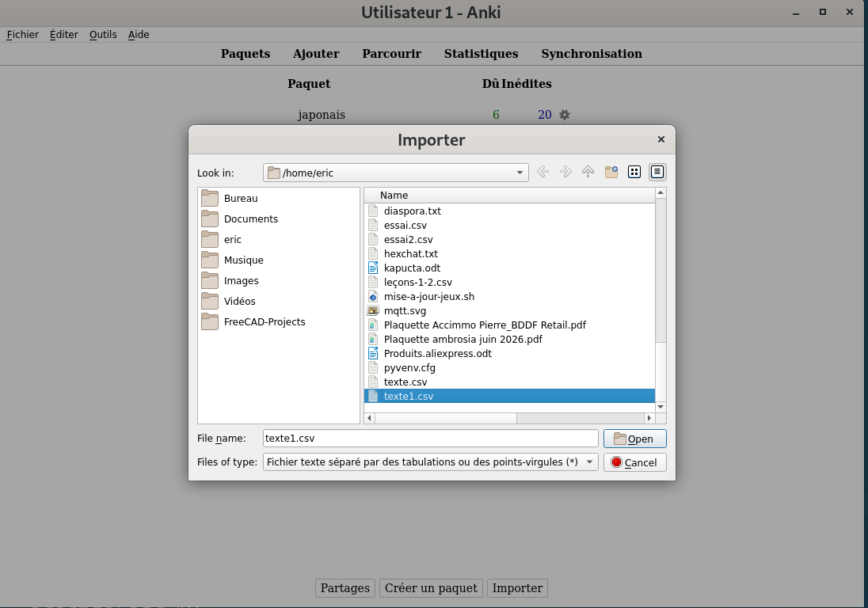Sort by the Name column header
This screenshot has height=608, width=868.
509,196
